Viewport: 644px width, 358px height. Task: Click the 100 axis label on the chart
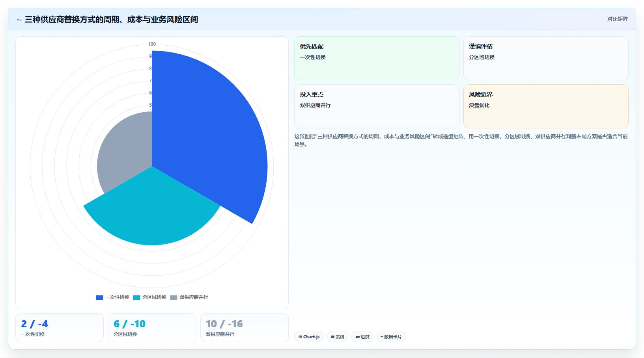152,44
